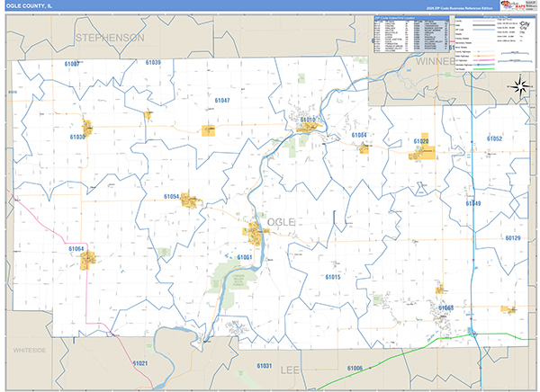The width and height of the screenshot is (540, 392).
Task: Click ZIP code 61052 label
Action: pyautogui.click(x=494, y=138)
